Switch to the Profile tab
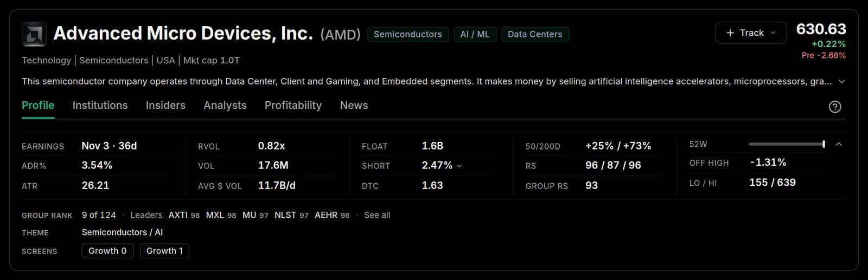This screenshot has height=280, width=868. [x=38, y=106]
